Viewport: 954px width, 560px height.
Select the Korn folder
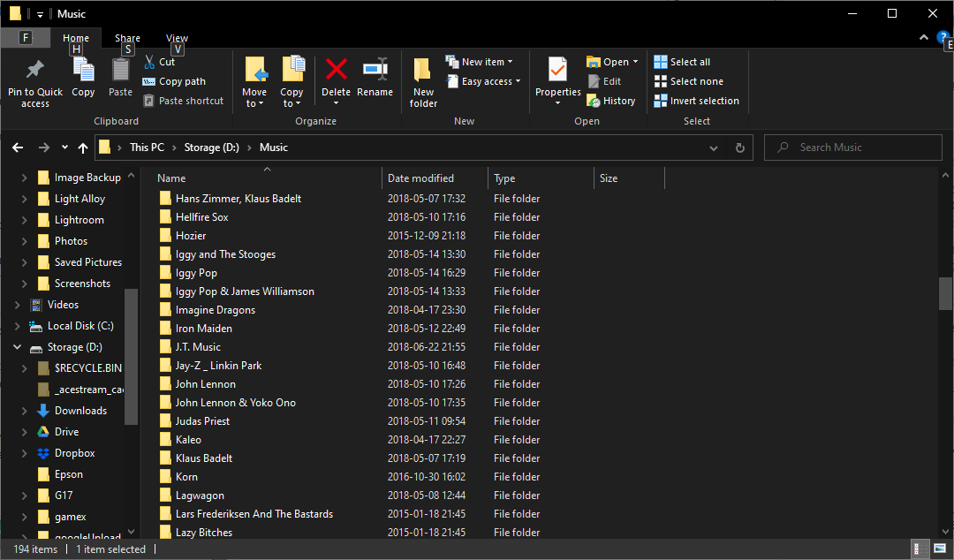(x=186, y=477)
